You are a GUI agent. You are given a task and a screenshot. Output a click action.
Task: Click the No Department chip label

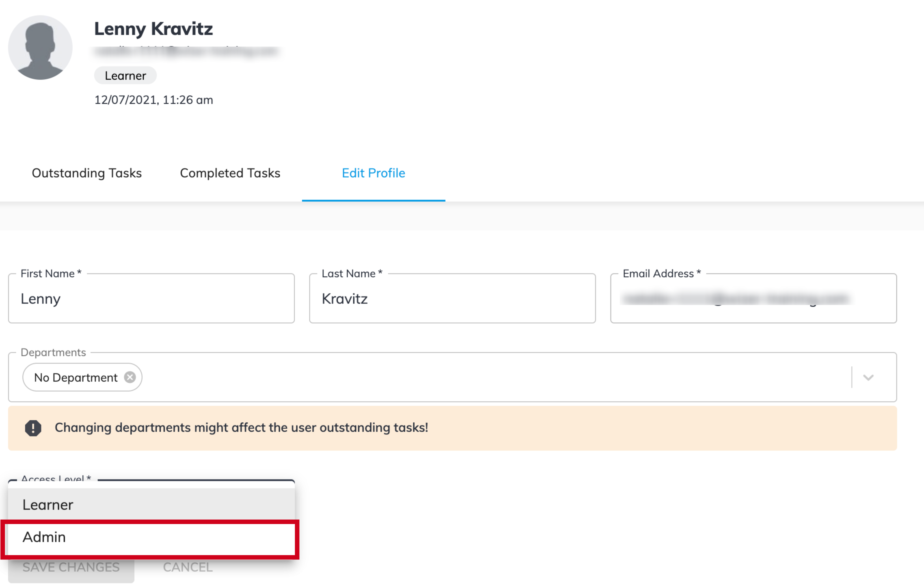click(x=76, y=377)
